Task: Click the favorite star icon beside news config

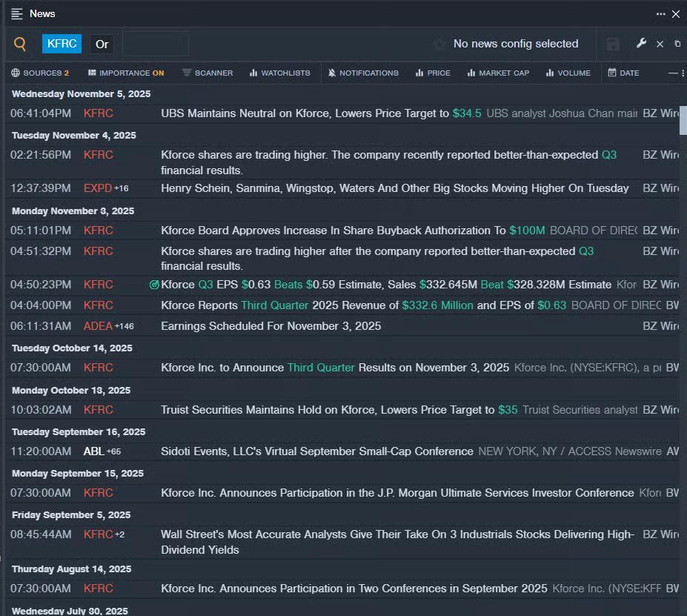Action: (439, 44)
